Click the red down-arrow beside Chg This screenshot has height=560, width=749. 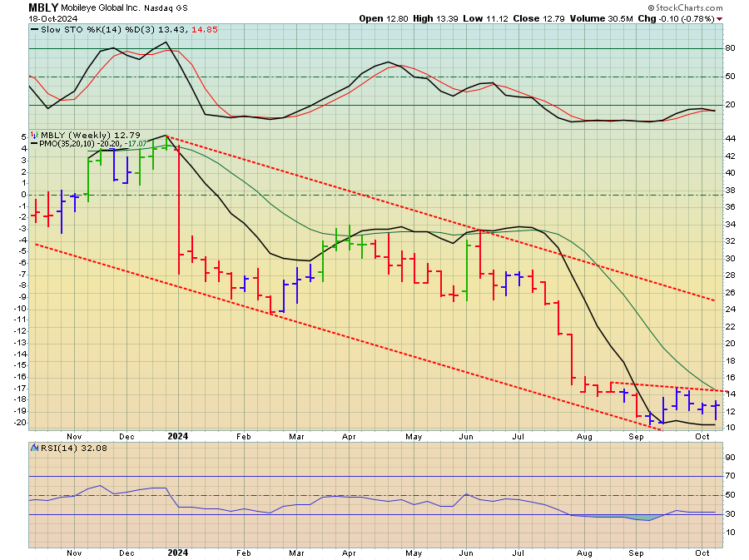(720, 18)
